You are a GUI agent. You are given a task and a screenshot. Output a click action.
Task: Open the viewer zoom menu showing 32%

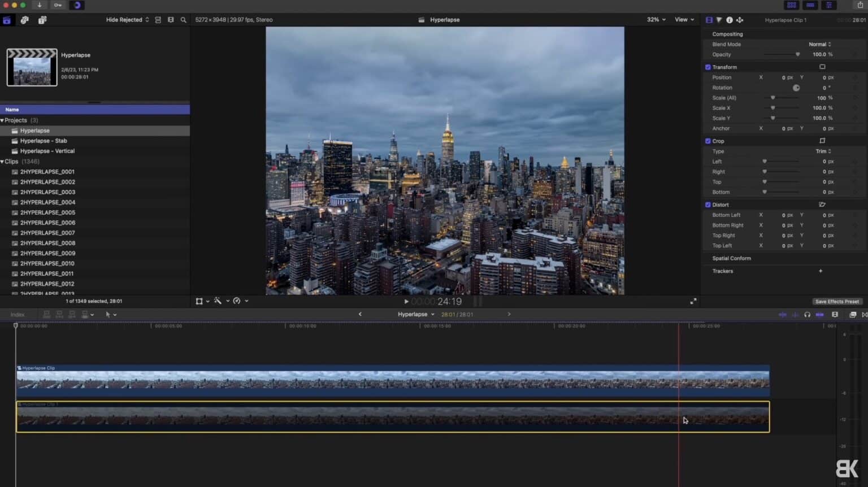(656, 19)
